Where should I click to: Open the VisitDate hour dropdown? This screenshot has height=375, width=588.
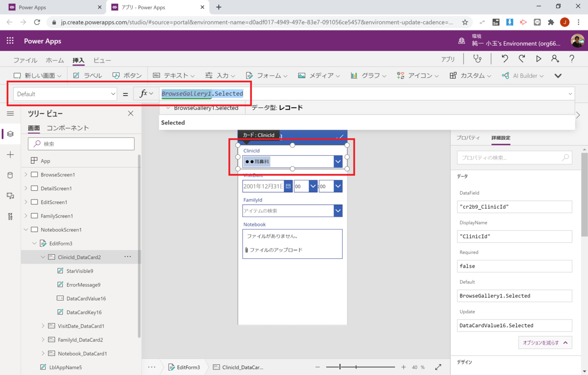tap(313, 186)
